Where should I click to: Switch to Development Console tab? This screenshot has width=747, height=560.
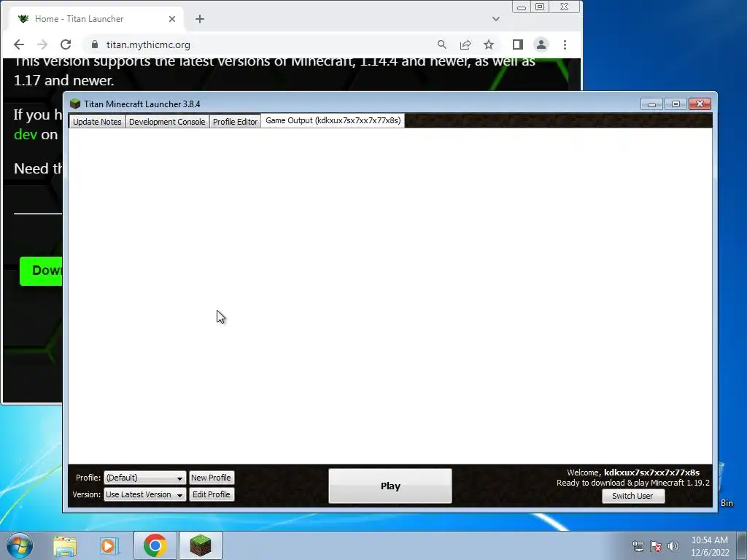[167, 122]
